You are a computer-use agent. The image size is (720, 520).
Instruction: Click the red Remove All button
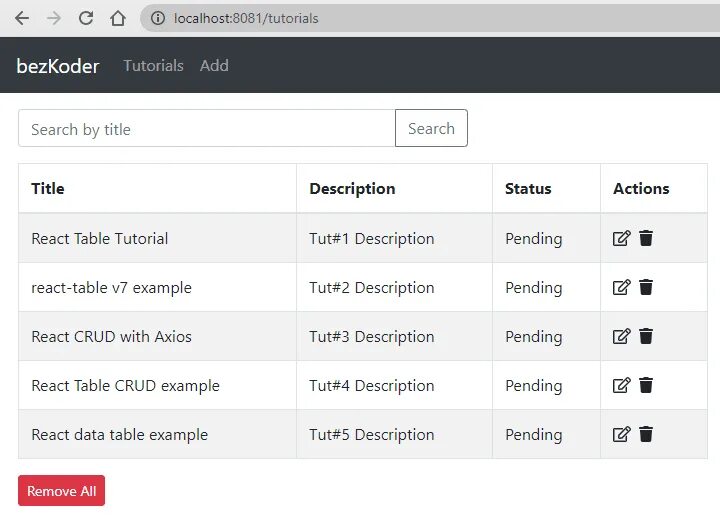pos(62,491)
